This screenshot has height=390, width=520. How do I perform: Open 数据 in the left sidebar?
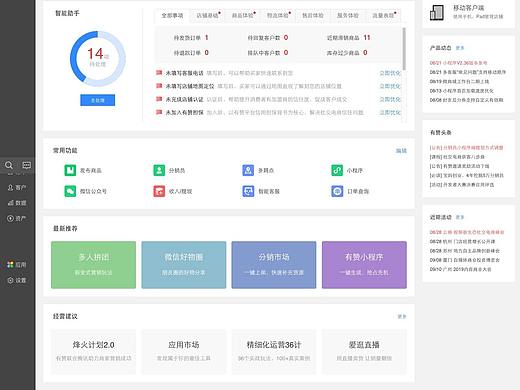(x=17, y=203)
